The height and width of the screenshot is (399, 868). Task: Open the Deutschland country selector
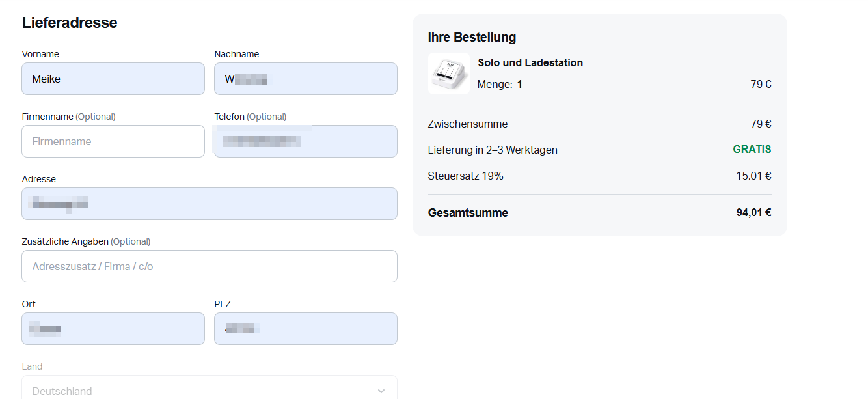click(x=210, y=388)
